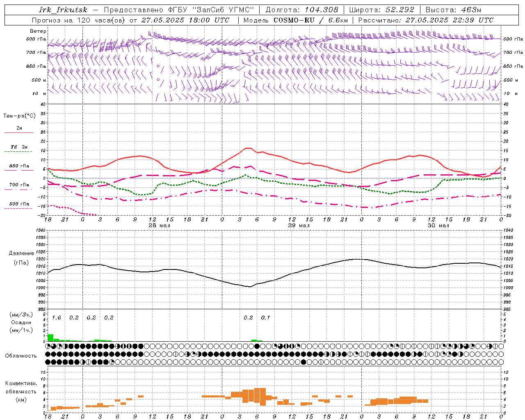Click the red 2м temperature curve peak
The height and width of the screenshot is (420, 525).
[x=247, y=148]
